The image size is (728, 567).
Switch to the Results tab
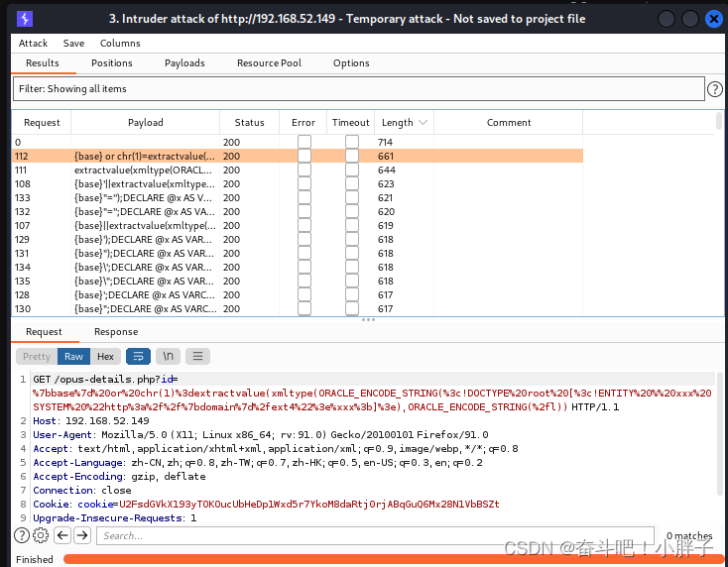[43, 63]
